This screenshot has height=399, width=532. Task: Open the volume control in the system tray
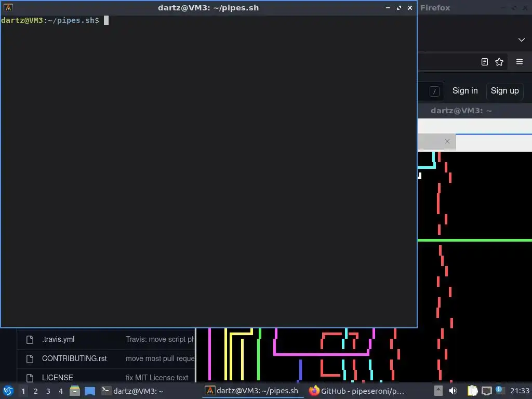453,391
